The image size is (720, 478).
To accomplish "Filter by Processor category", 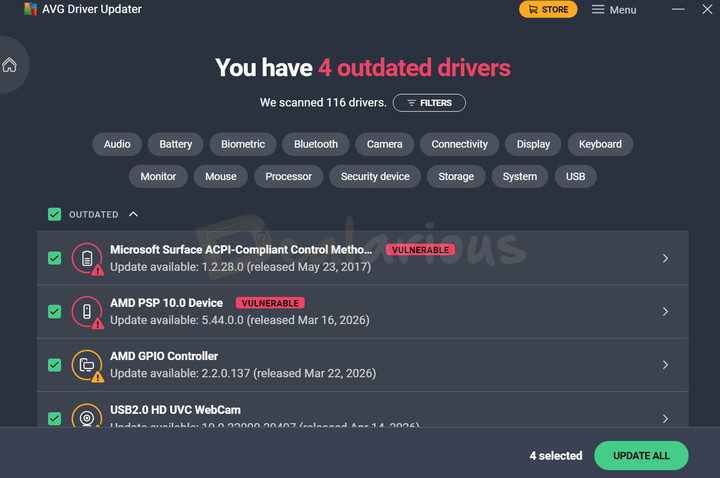I will coord(288,176).
